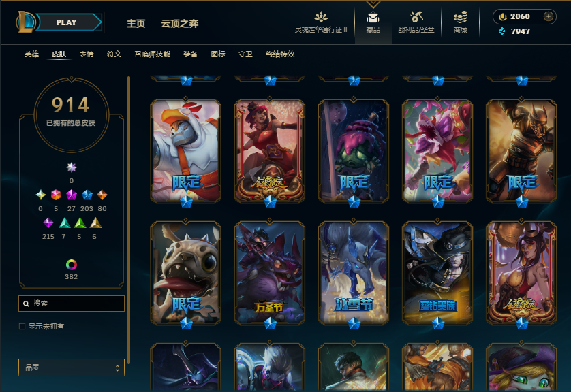The height and width of the screenshot is (392, 571).
Task: Switch to the 表情 tab
Action: click(x=87, y=54)
